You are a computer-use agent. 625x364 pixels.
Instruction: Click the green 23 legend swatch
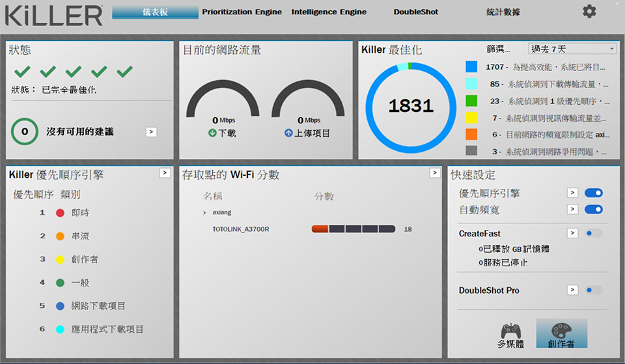point(471,101)
